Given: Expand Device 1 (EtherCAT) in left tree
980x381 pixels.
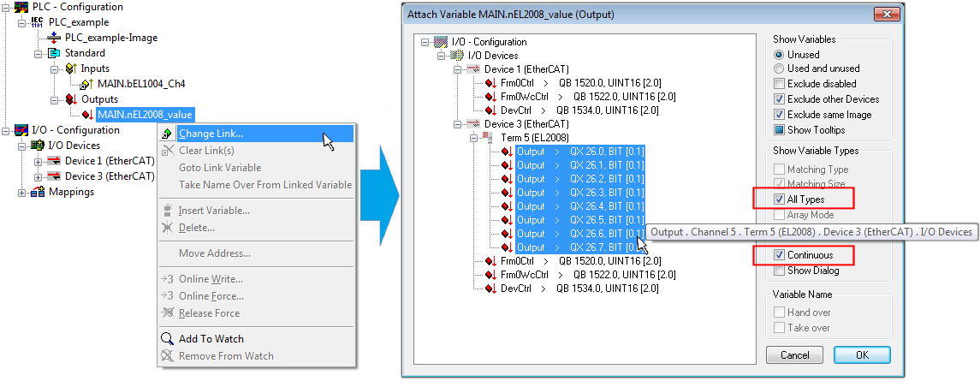Looking at the screenshot, I should click(x=39, y=161).
